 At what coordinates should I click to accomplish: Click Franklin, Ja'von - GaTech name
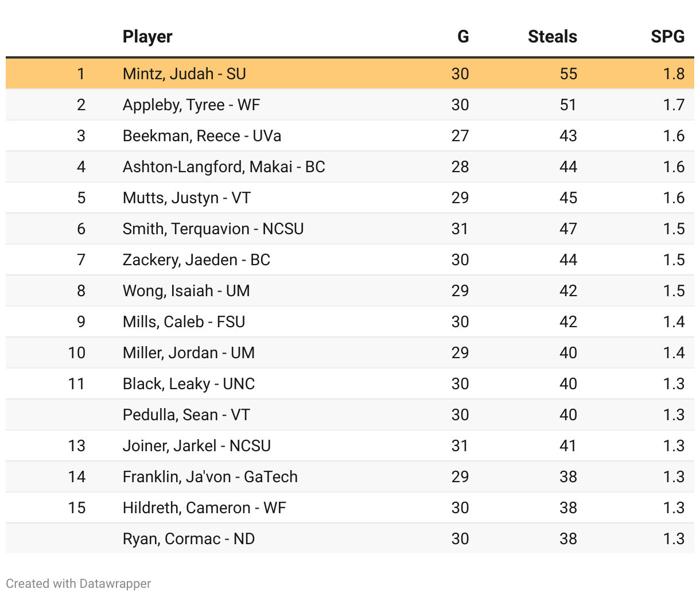click(x=210, y=477)
